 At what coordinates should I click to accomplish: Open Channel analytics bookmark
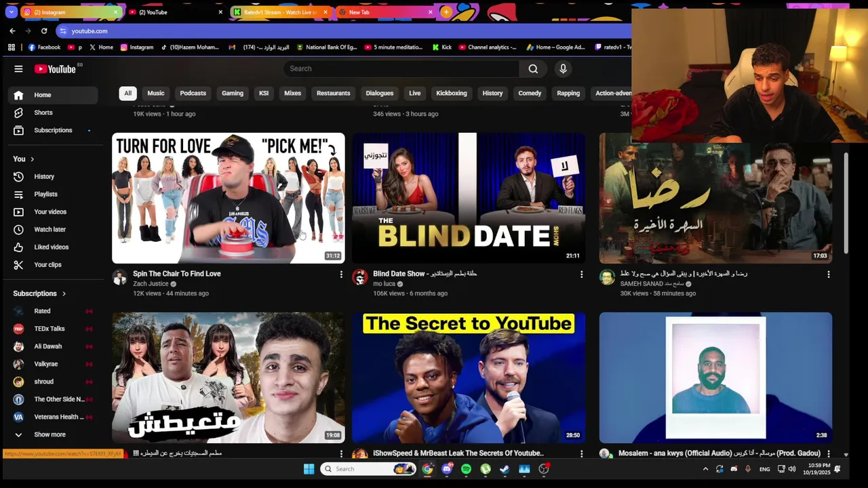[488, 47]
